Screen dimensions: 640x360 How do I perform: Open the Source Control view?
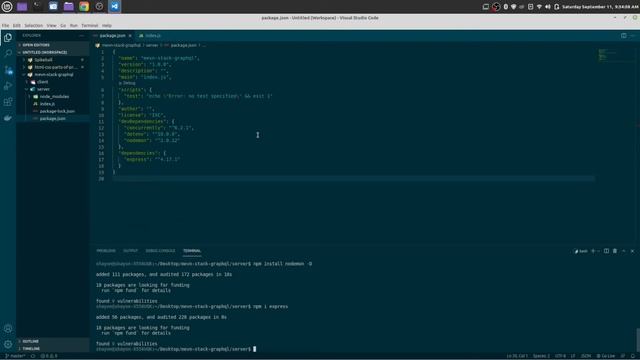coord(8,70)
